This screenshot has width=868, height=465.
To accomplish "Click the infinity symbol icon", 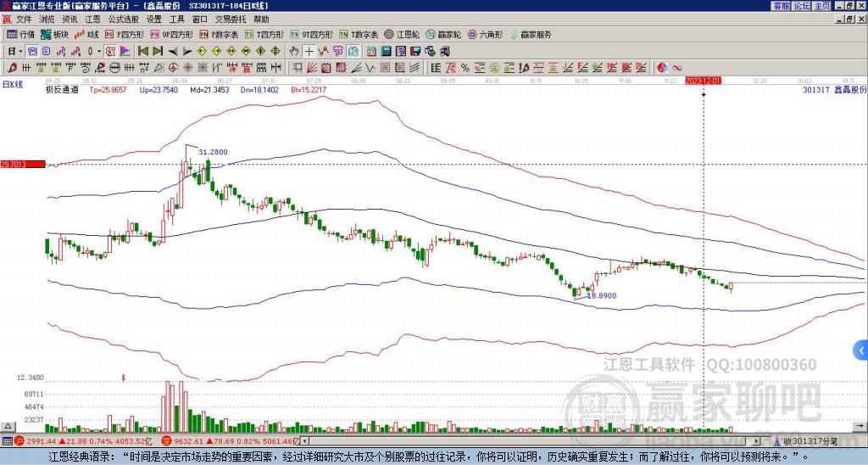I will 677,68.
